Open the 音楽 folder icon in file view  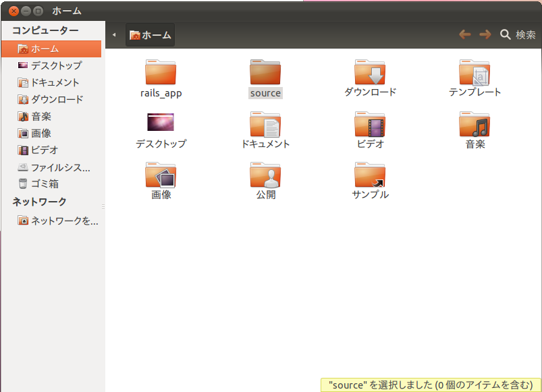[475, 124]
